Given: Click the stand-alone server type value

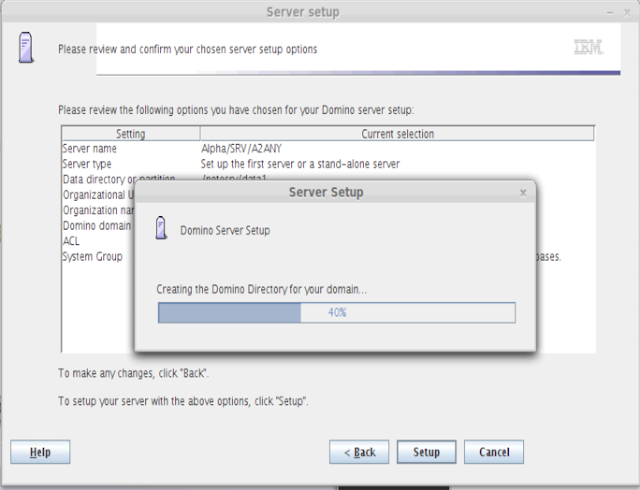Looking at the screenshot, I should click(x=300, y=164).
